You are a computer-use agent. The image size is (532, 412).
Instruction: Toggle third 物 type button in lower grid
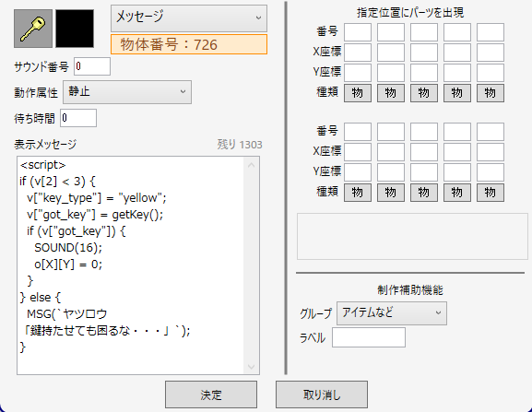click(424, 193)
